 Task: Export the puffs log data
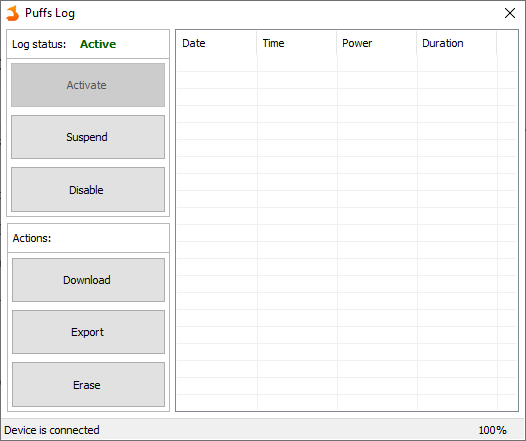tap(88, 332)
